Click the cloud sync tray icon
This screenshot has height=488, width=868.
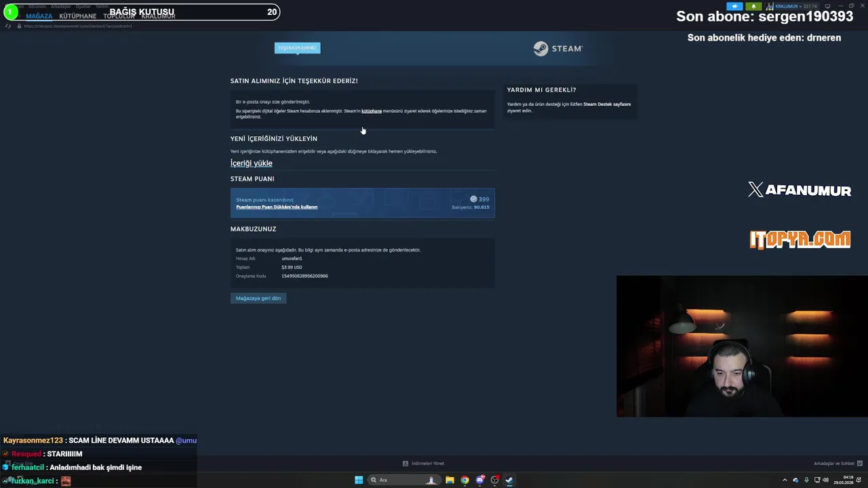coord(796,480)
